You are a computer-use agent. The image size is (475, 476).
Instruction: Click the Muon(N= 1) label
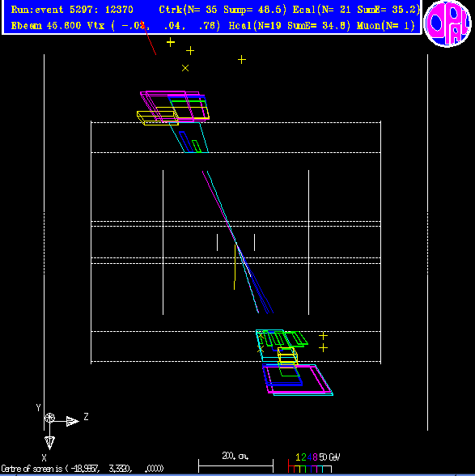pyautogui.click(x=385, y=26)
